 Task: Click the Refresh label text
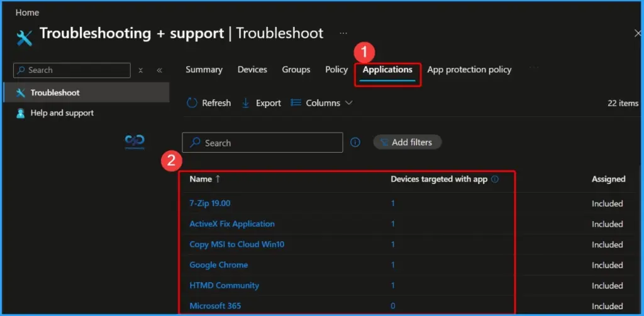[x=216, y=103]
